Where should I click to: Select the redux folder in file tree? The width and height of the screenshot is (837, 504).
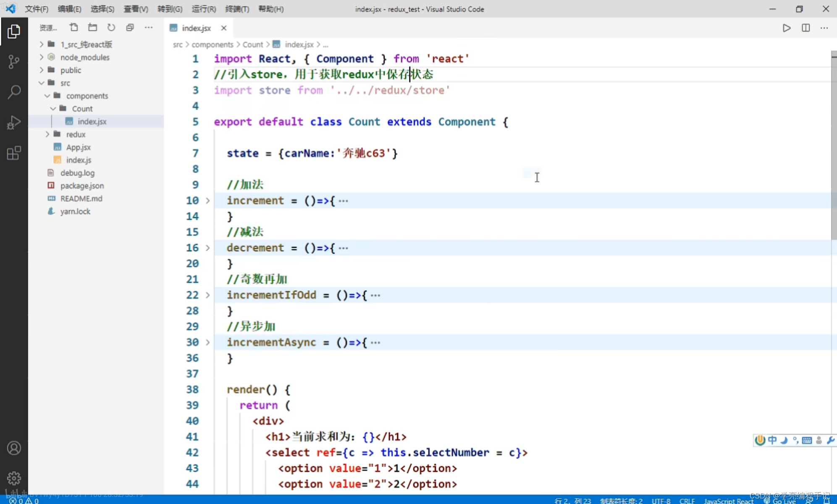point(75,134)
